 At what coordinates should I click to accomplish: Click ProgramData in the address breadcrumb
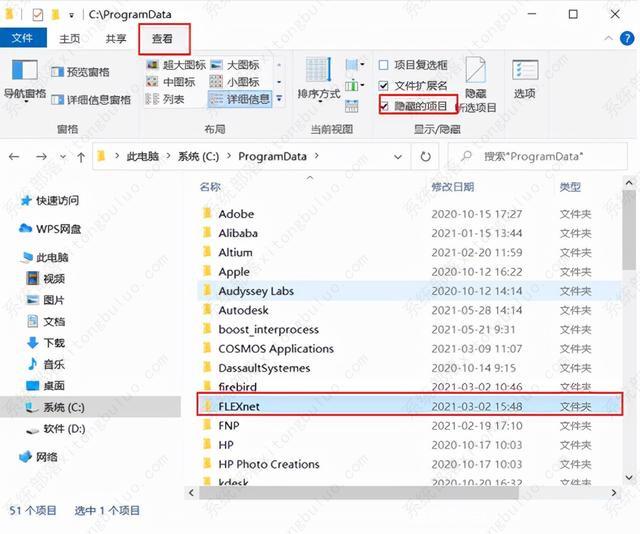(272, 156)
